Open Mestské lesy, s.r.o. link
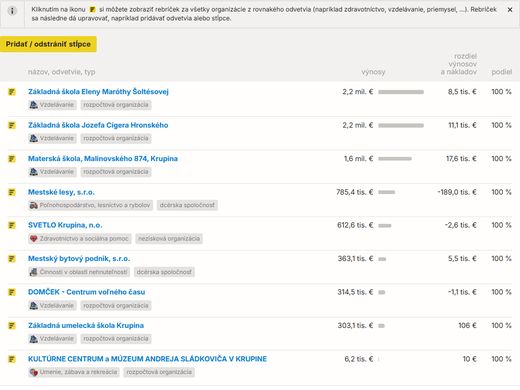Image resolution: width=520 pixels, height=390 pixels. [61, 192]
